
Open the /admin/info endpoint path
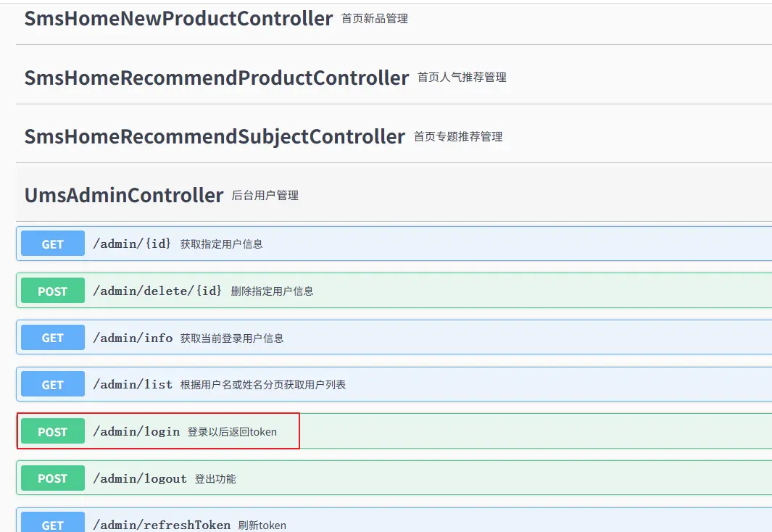click(133, 338)
